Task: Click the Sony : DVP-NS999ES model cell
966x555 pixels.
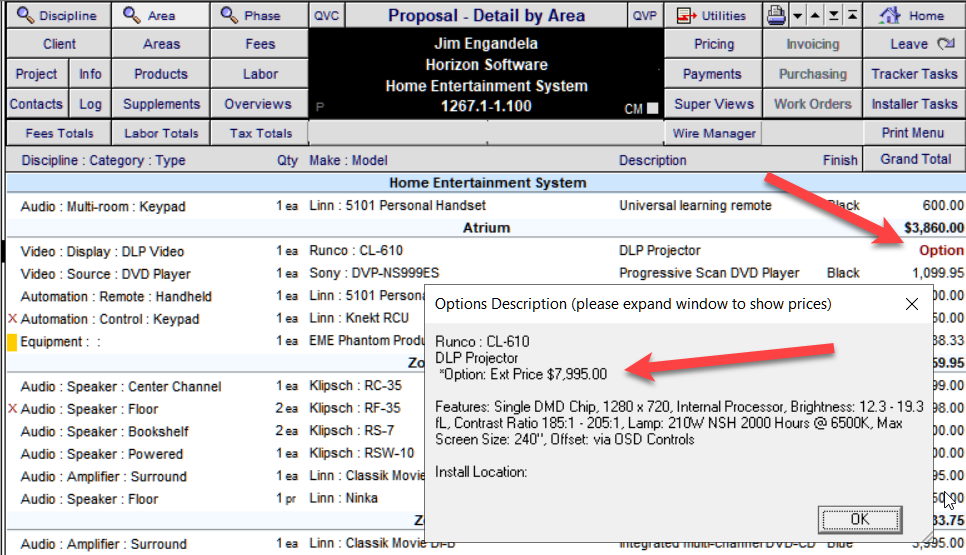Action: click(374, 273)
